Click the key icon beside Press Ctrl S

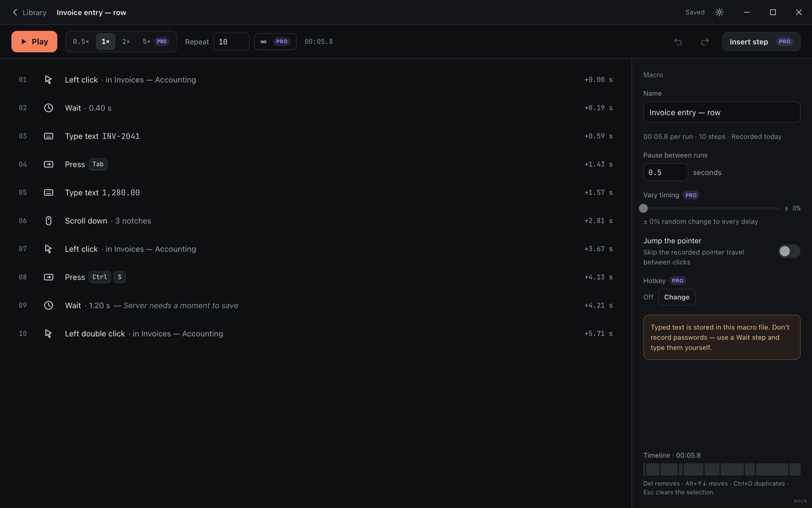click(x=48, y=277)
